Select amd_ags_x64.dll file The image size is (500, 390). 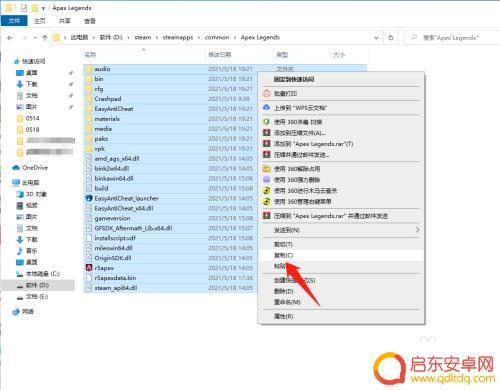tap(117, 159)
